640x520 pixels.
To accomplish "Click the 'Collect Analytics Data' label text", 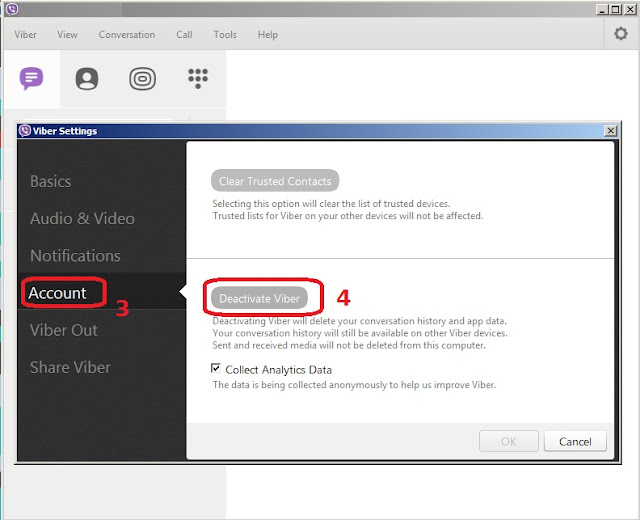I will (x=278, y=370).
